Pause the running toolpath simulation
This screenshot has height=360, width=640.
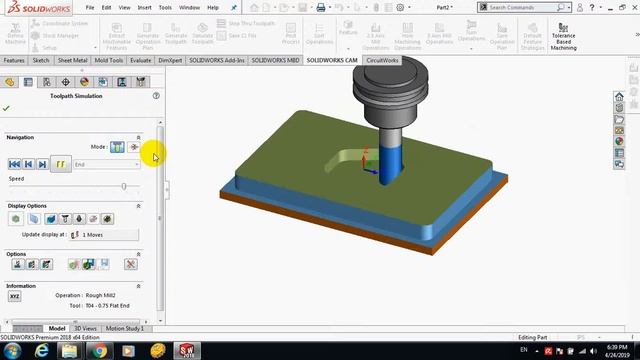click(x=61, y=164)
